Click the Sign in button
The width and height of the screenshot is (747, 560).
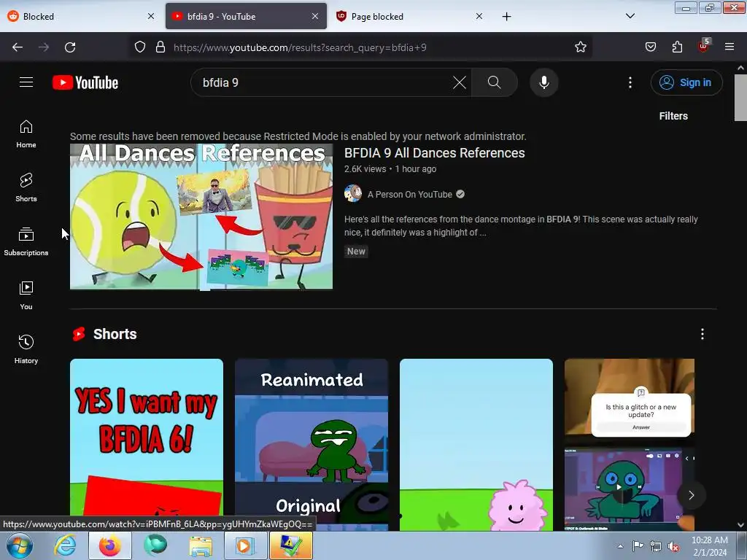(686, 82)
